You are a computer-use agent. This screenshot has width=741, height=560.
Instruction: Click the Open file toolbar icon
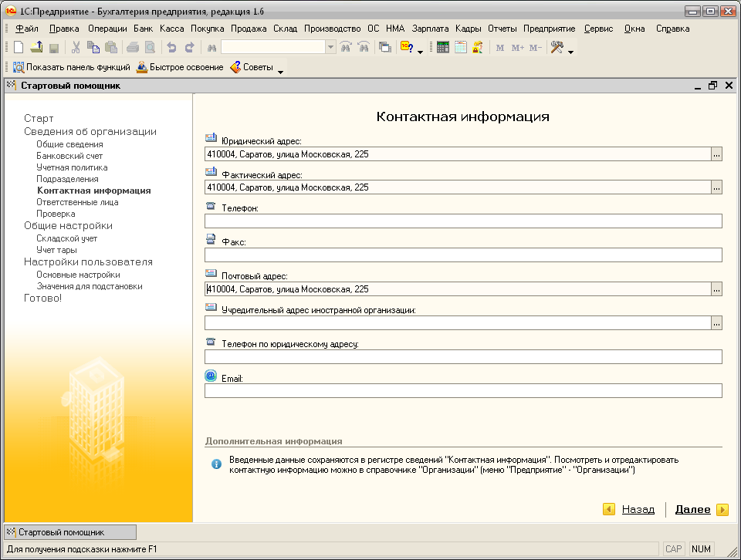click(36, 47)
